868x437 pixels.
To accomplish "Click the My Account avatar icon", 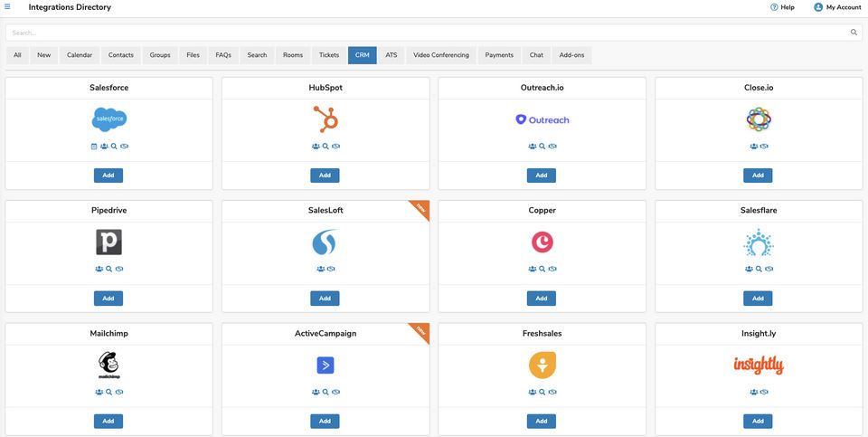I will pyautogui.click(x=818, y=7).
